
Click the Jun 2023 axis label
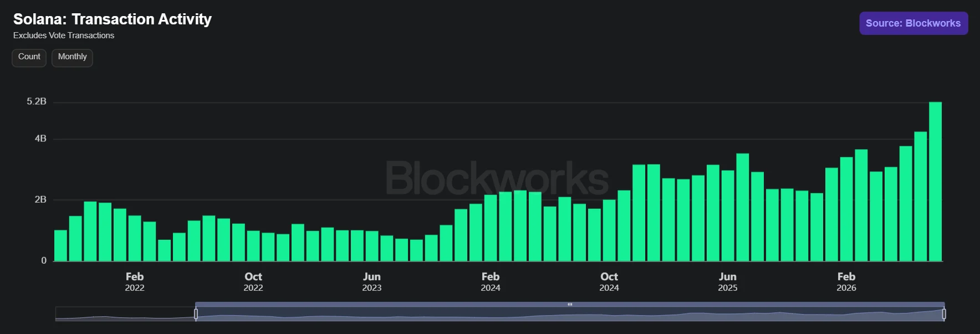tap(372, 281)
